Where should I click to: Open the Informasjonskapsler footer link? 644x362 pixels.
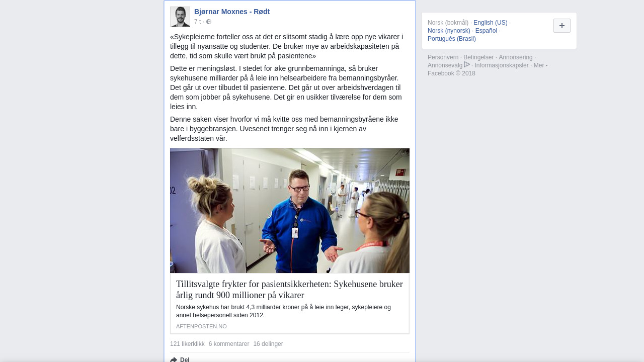pyautogui.click(x=502, y=65)
